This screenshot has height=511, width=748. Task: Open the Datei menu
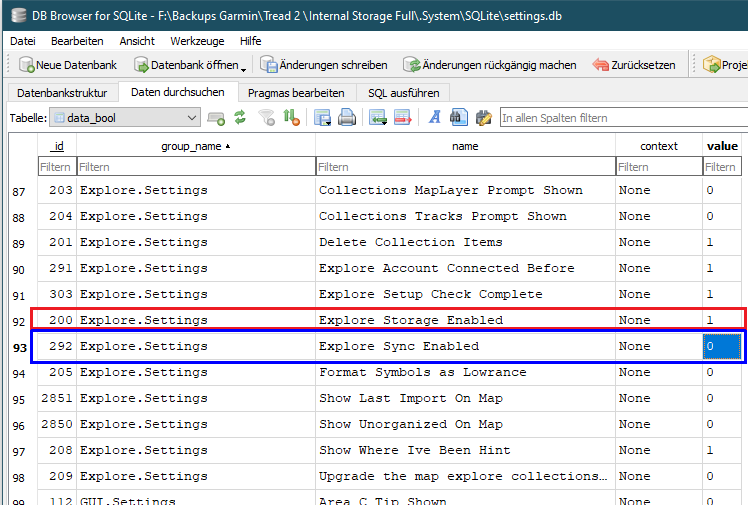22,41
